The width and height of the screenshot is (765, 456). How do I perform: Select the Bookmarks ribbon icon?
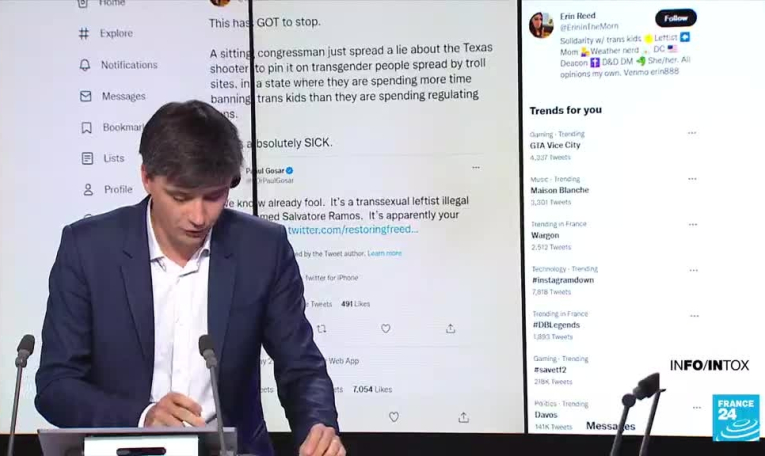pyautogui.click(x=86, y=128)
